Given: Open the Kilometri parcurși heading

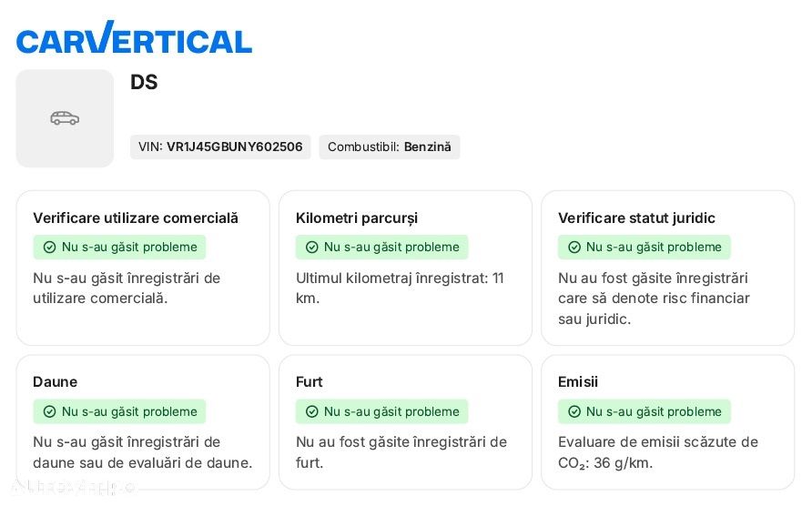Looking at the screenshot, I should (357, 218).
